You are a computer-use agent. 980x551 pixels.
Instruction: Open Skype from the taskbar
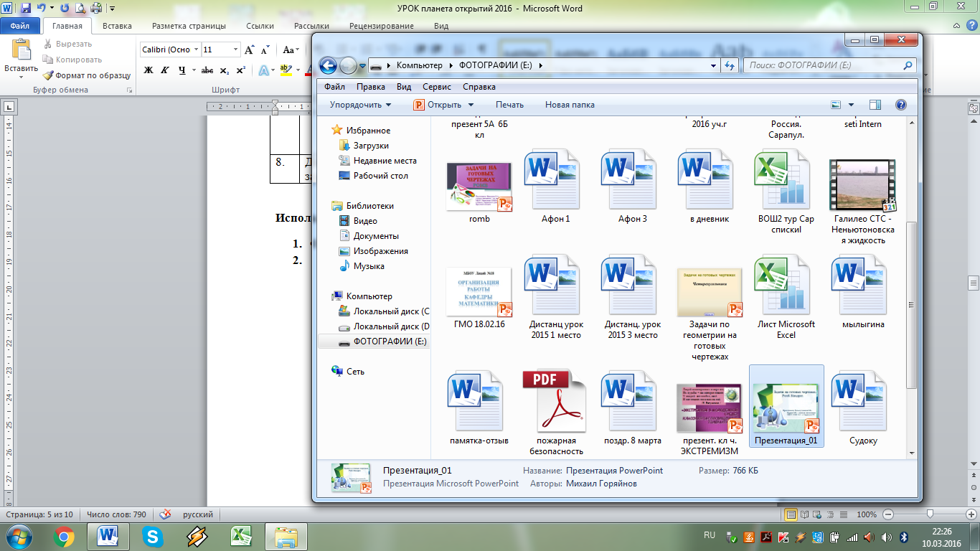[152, 536]
